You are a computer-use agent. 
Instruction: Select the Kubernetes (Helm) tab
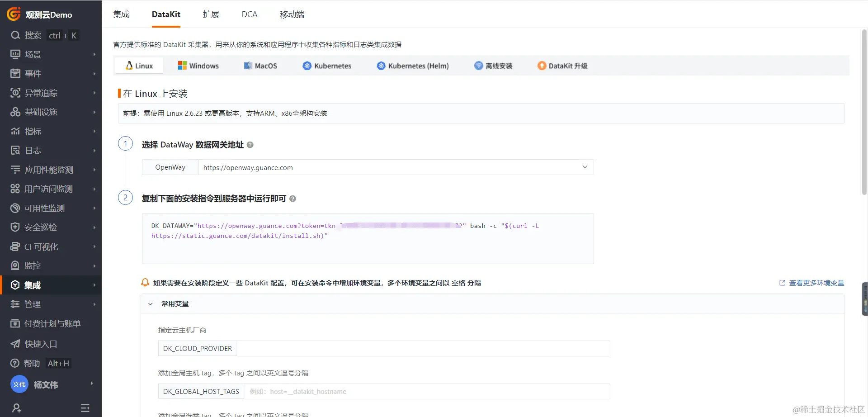click(x=413, y=66)
